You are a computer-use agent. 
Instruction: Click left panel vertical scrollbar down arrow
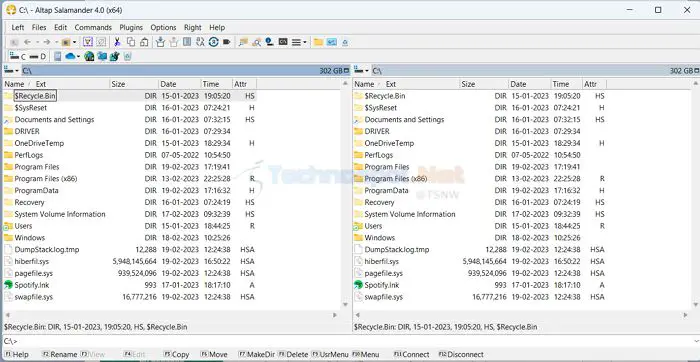coord(345,304)
